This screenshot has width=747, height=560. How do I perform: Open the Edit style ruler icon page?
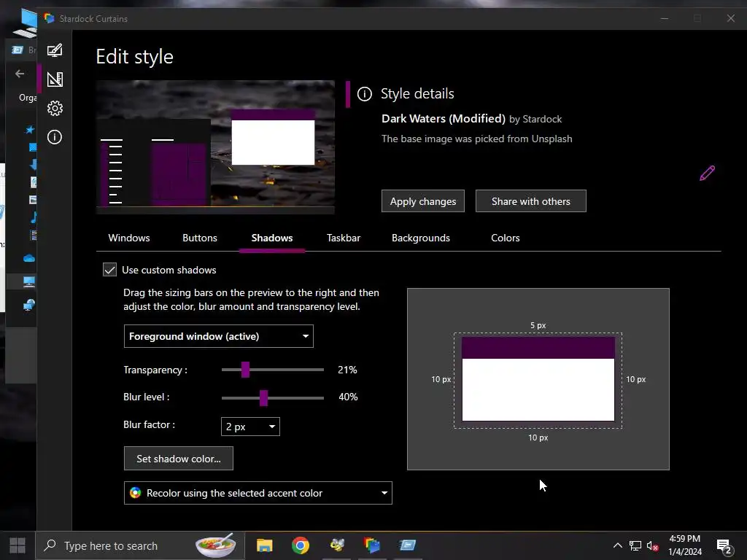(x=55, y=79)
